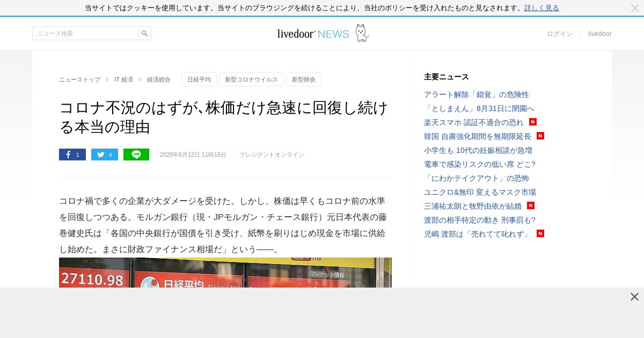The image size is (644, 338).
Task: Open 「にわかテイクアウト」の恐怖 headline
Action: [x=477, y=178]
